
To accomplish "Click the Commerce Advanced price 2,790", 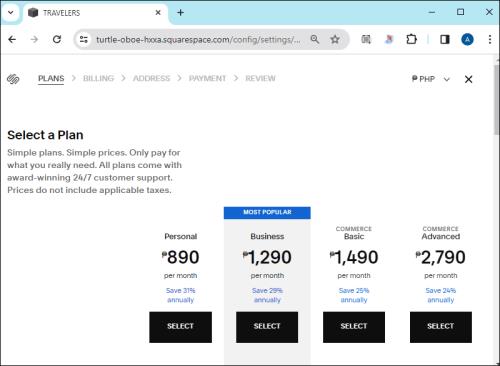I will pos(441,257).
